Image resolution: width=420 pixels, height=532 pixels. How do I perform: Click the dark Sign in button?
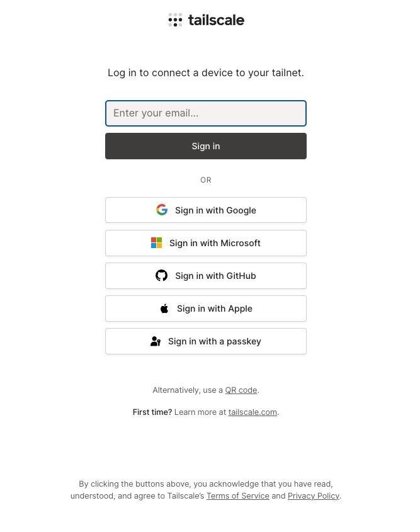coord(206,146)
